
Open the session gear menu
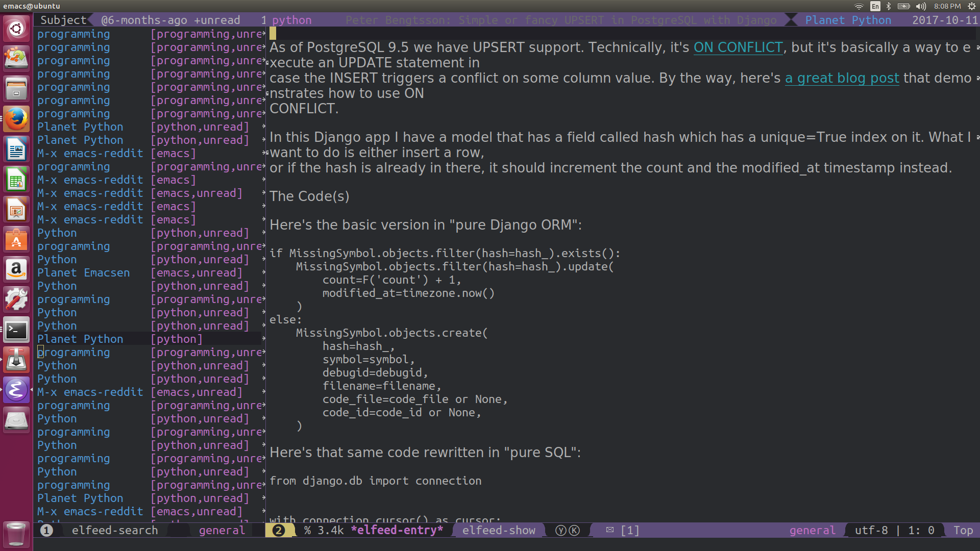coord(972,6)
